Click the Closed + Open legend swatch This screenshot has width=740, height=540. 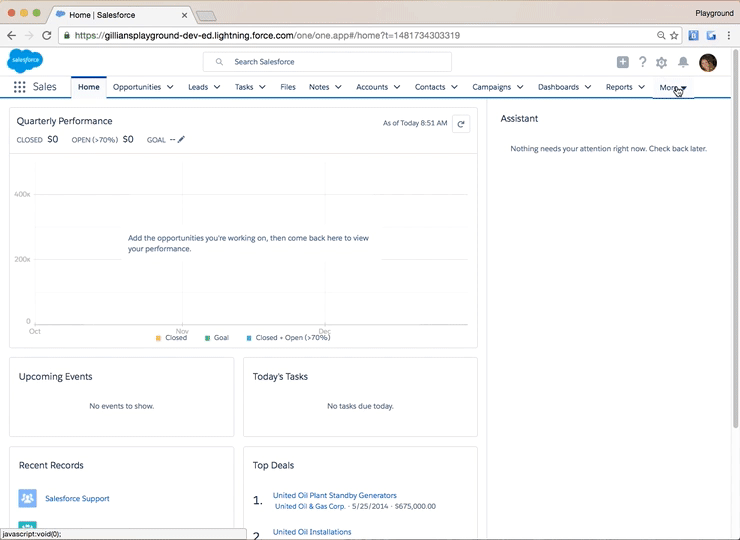point(249,338)
